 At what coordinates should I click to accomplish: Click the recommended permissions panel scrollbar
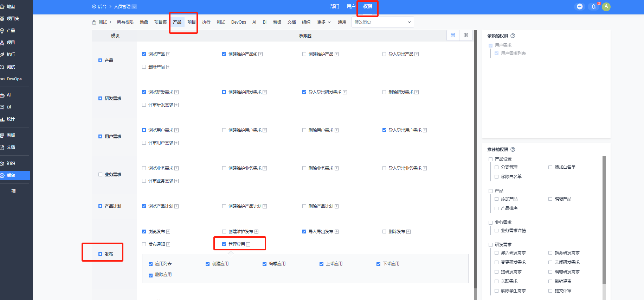tap(604, 220)
